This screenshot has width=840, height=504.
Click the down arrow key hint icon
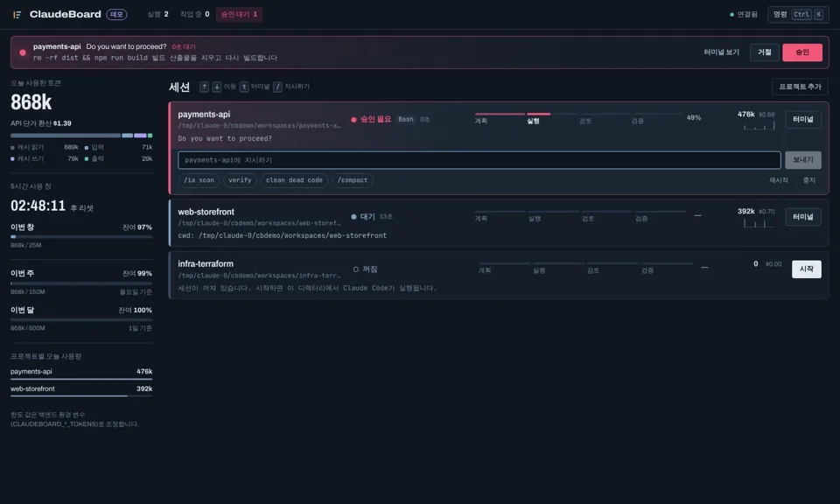pyautogui.click(x=216, y=87)
